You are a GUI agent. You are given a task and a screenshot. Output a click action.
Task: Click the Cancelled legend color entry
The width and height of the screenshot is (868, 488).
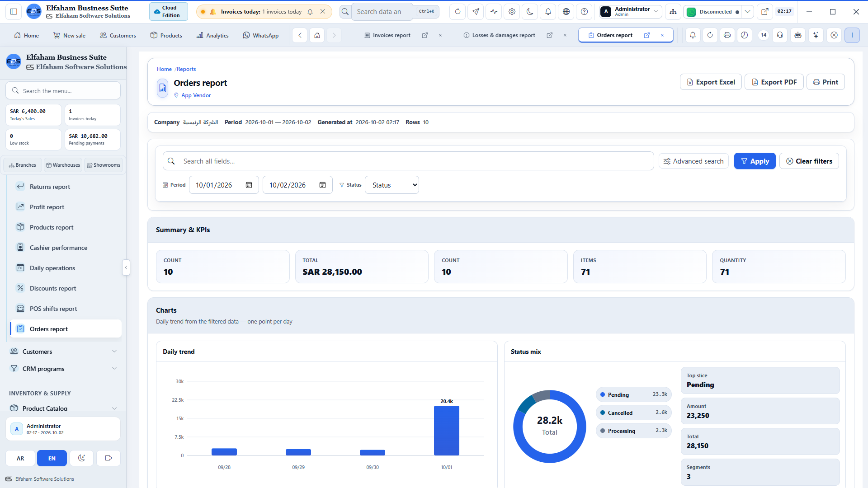pos(633,413)
